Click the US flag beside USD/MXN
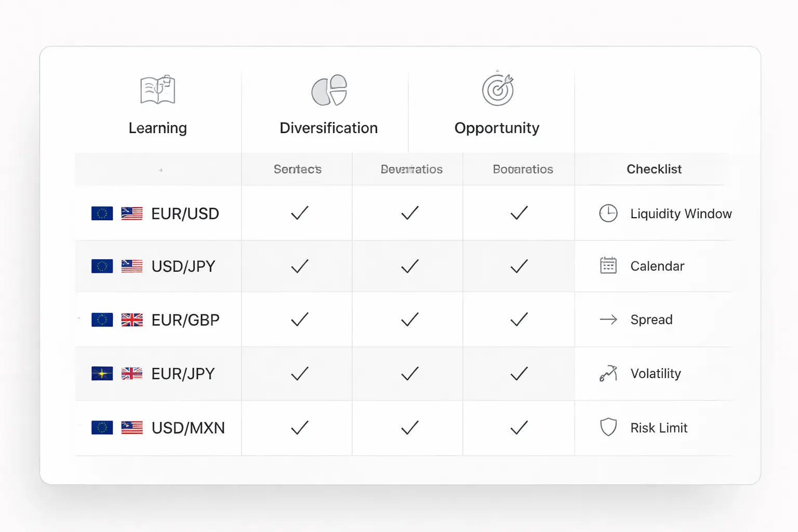Screen dimensions: 798x532 132,428
